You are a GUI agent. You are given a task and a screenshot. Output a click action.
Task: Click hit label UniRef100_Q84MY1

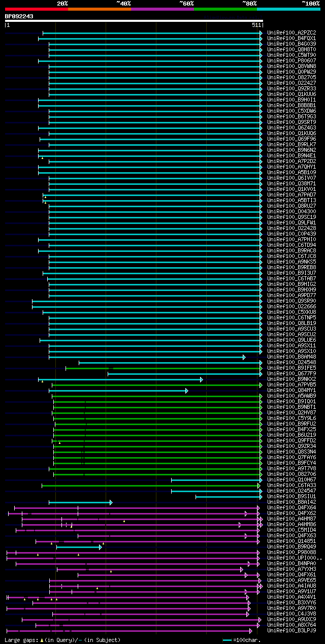point(291,390)
